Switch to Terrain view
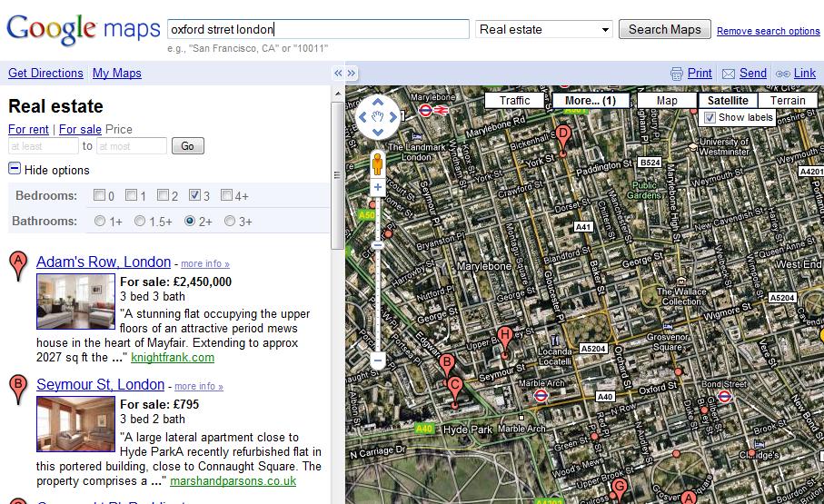Viewport: 824px width, 504px height. pos(788,101)
